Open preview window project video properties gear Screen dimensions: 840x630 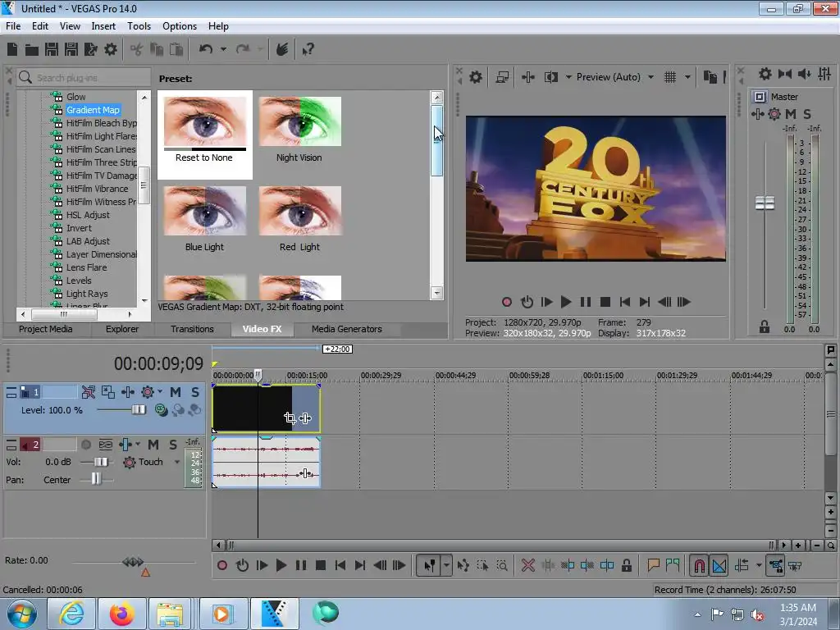tap(475, 77)
